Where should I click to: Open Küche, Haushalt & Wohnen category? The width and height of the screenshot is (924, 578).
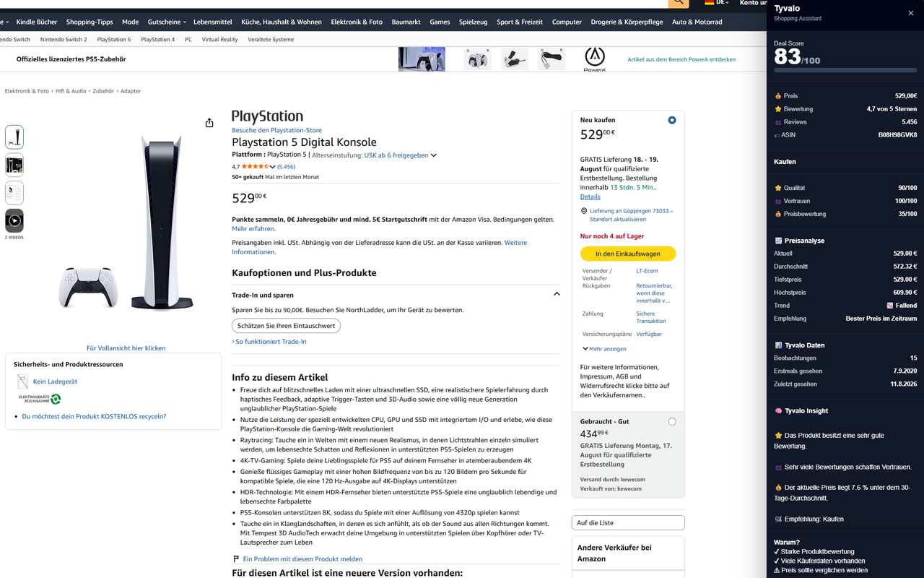pyautogui.click(x=282, y=22)
